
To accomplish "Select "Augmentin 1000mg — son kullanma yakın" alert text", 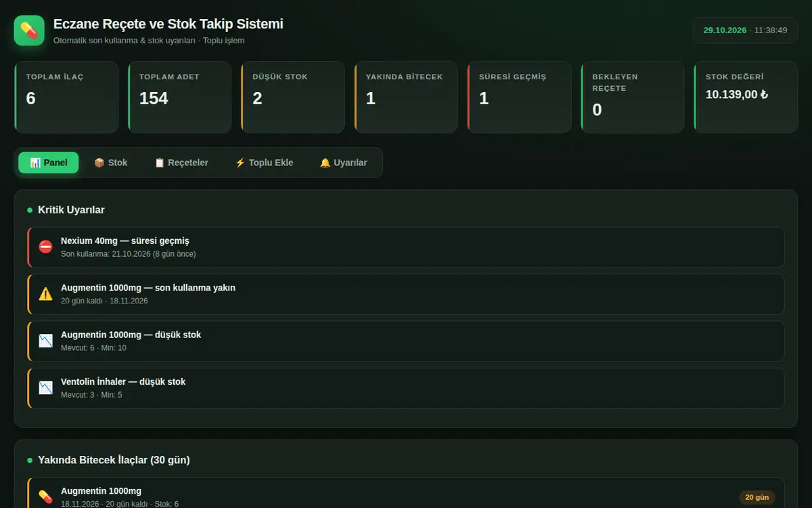I will click(148, 288).
